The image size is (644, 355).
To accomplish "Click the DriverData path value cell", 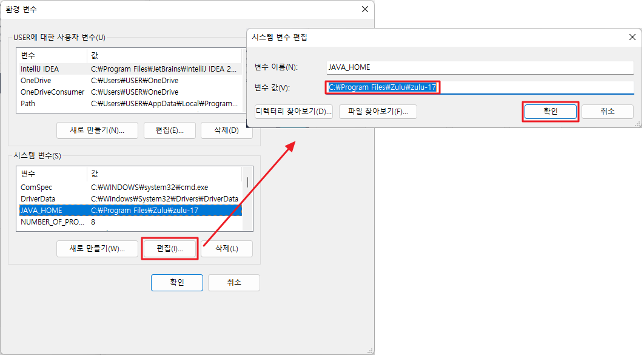I will (x=164, y=199).
